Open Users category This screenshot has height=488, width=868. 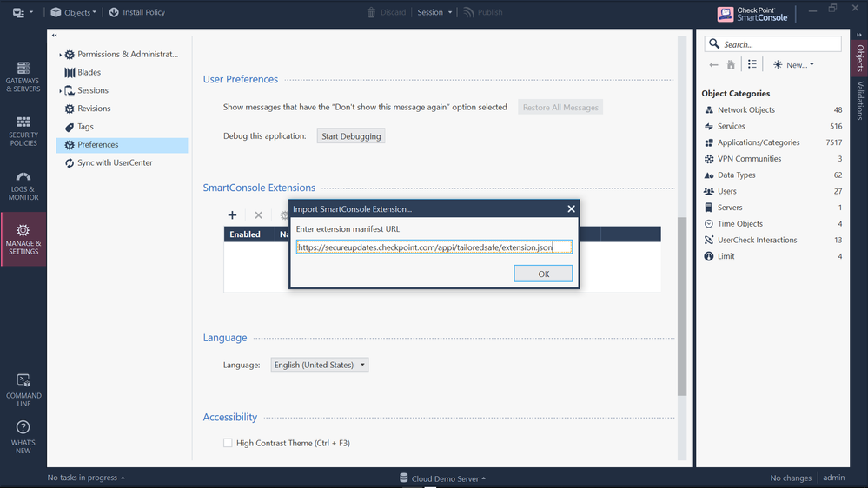[x=772, y=191]
